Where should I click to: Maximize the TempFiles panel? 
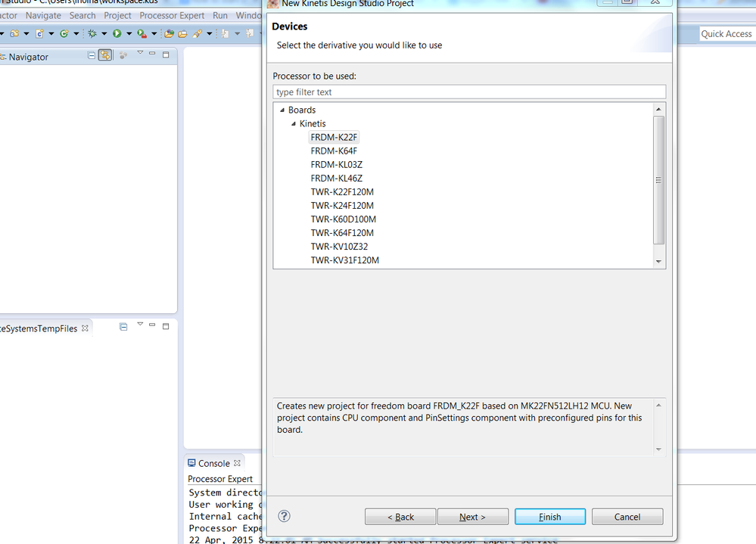[x=166, y=326]
